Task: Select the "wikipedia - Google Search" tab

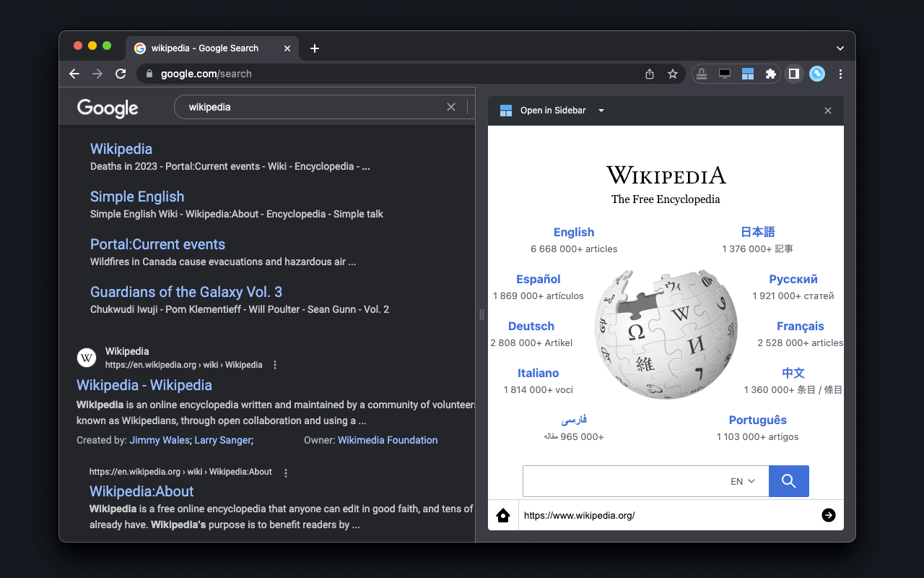Action: (204, 48)
